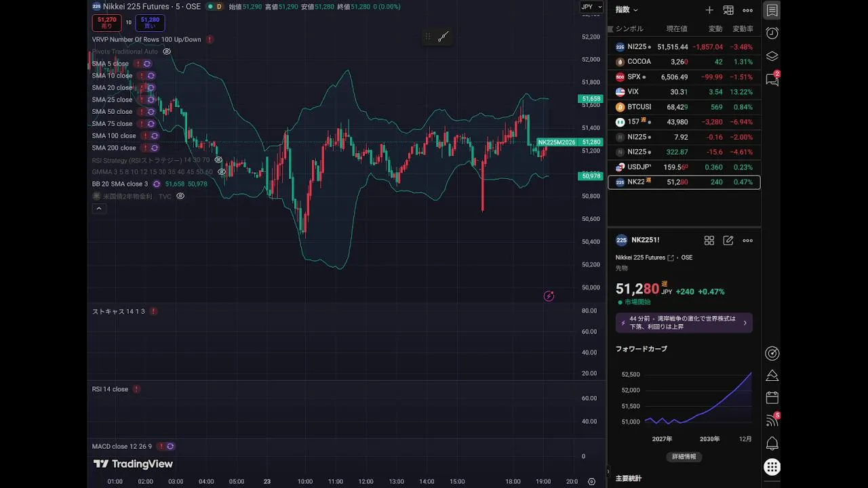Select the SPX row in watchlist
The height and width of the screenshot is (488, 868).
tap(684, 77)
